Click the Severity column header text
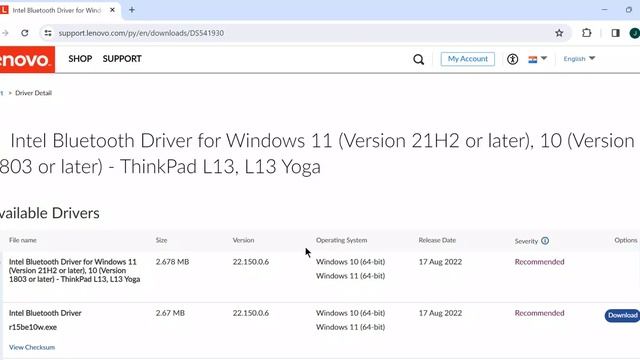640x360 pixels. (x=526, y=241)
